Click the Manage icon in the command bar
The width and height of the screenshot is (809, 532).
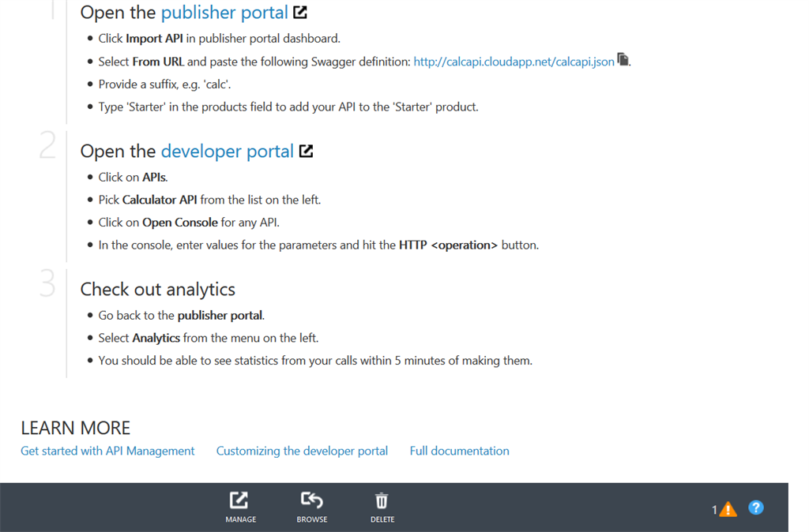point(240,500)
